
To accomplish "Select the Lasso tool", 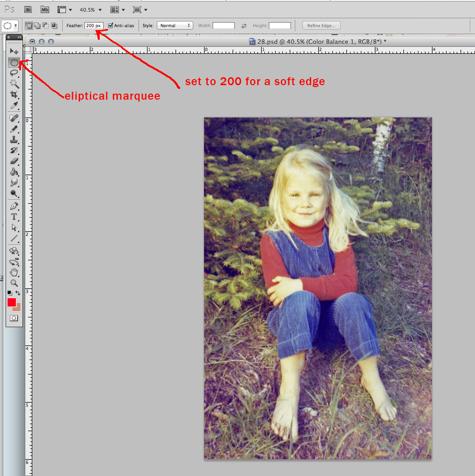I will (x=14, y=73).
